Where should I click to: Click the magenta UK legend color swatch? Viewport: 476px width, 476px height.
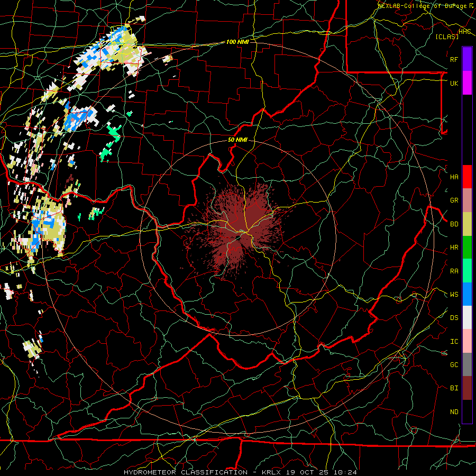point(467,83)
